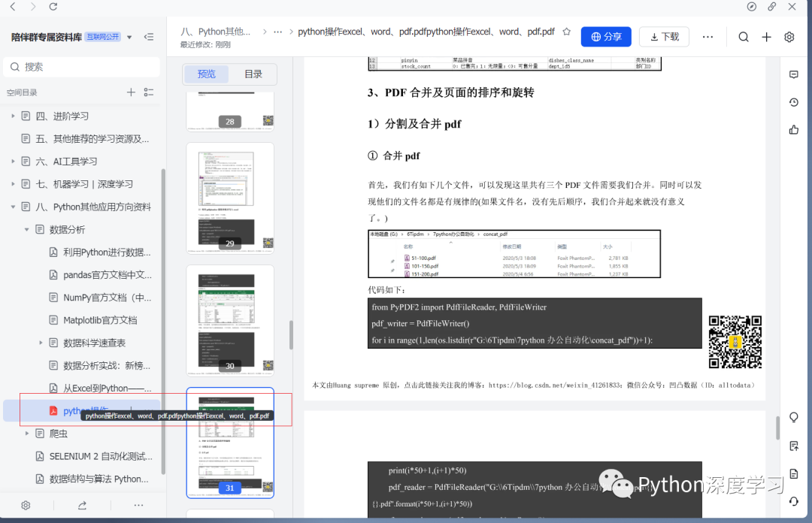Click the blue 分享 share button
Image resolution: width=812 pixels, height=523 pixels.
(x=606, y=36)
